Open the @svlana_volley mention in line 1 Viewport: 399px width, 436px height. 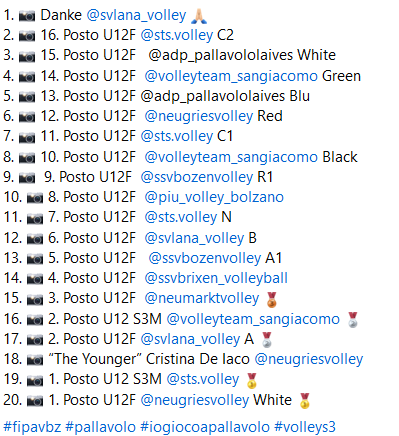(136, 15)
